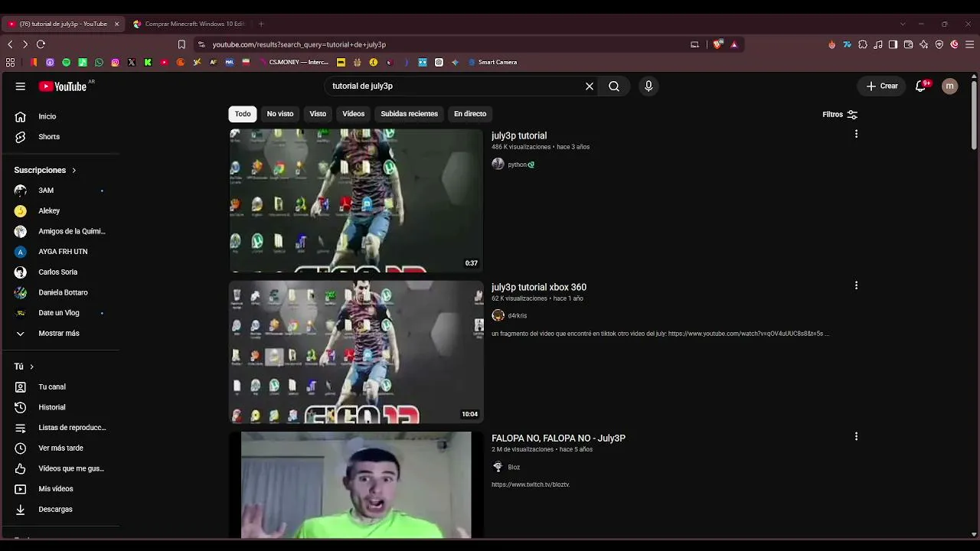Screen dimensions: 980x551
Task: Open Vídeos que me gustan in sidebar
Action: click(61, 468)
